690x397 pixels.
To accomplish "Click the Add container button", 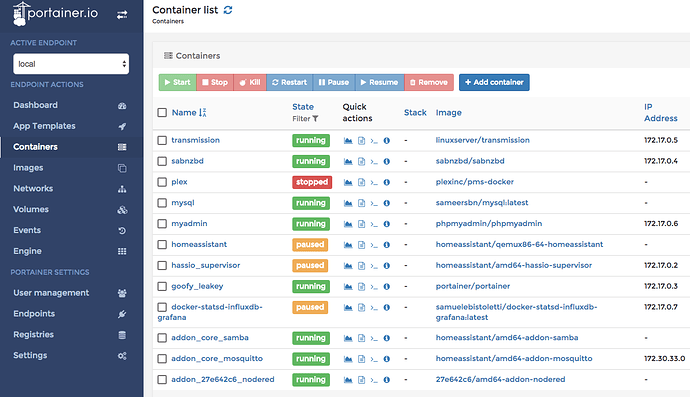I will click(x=494, y=82).
